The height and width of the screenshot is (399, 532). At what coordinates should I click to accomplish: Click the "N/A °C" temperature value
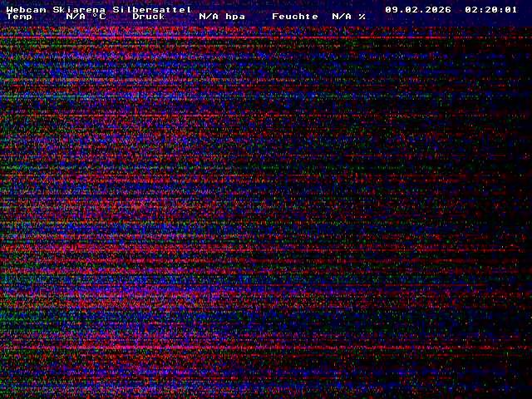(x=86, y=17)
